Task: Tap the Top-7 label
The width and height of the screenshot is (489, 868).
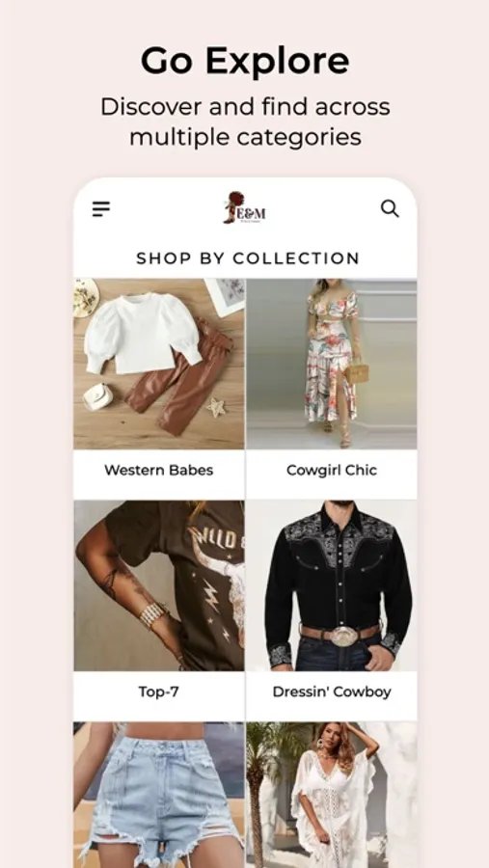Action: pos(159,692)
